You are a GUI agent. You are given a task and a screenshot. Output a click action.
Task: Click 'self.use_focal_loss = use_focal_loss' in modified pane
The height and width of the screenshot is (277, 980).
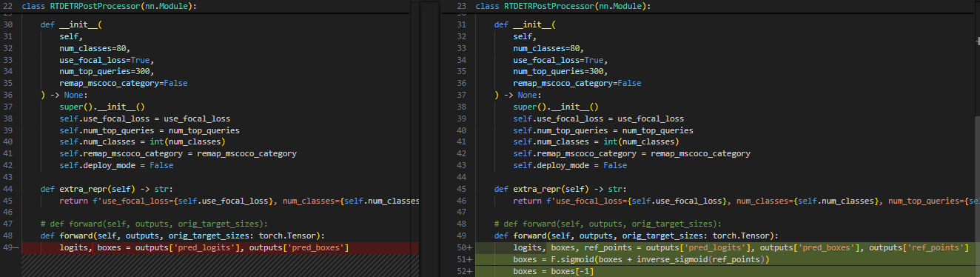pyautogui.click(x=599, y=119)
